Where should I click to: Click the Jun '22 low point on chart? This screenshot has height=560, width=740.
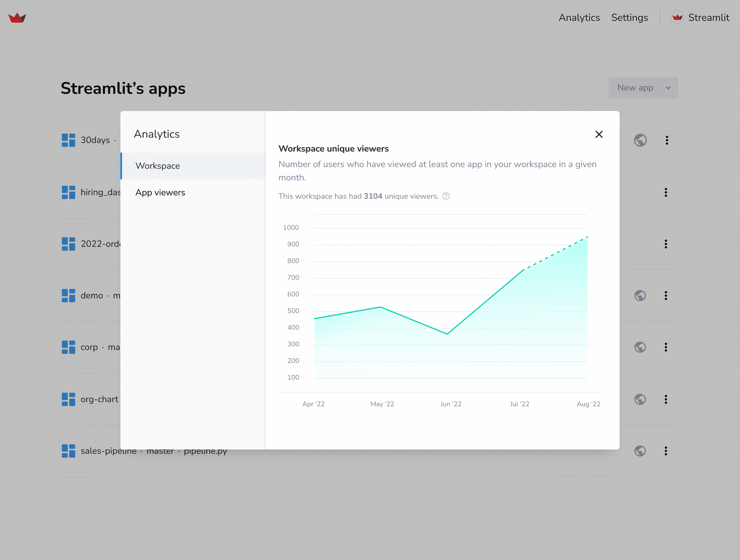(447, 334)
